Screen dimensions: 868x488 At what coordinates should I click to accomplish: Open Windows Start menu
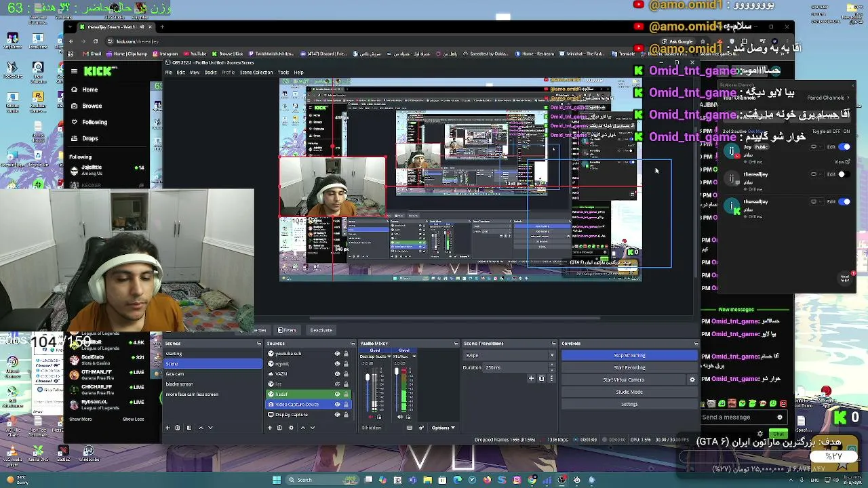277,480
